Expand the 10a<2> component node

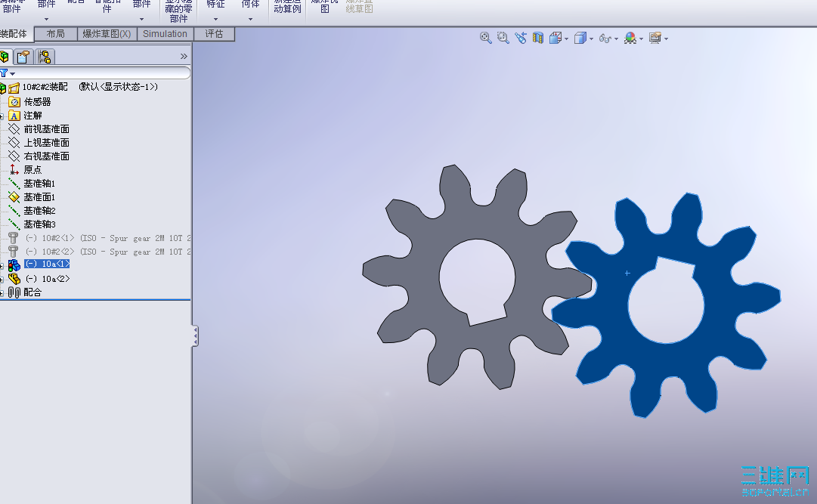point(2,280)
